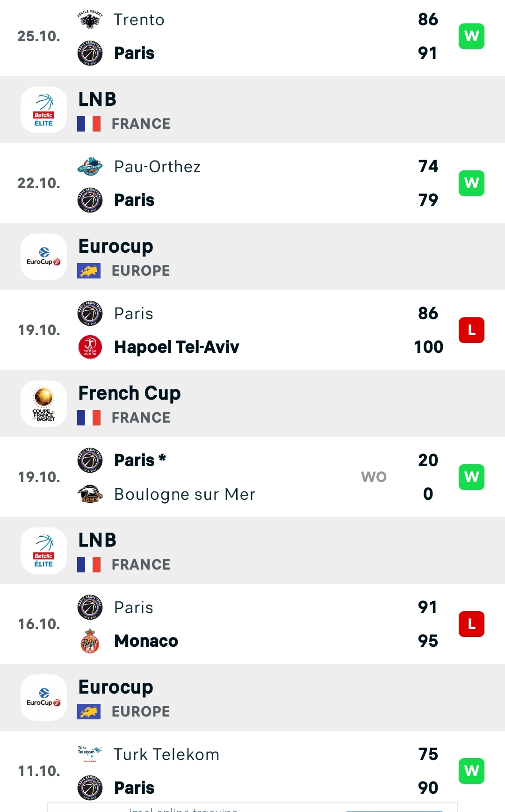Open the Turk Telekom vs Paris match dated 11.10.
505x812 pixels.
tap(252, 771)
